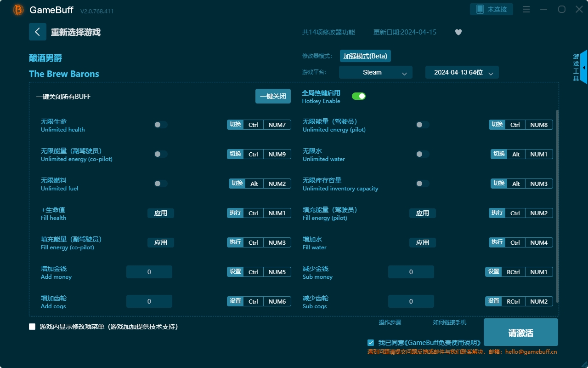
Task: Click 切换 hotkey for Unlimited health
Action: [x=235, y=125]
